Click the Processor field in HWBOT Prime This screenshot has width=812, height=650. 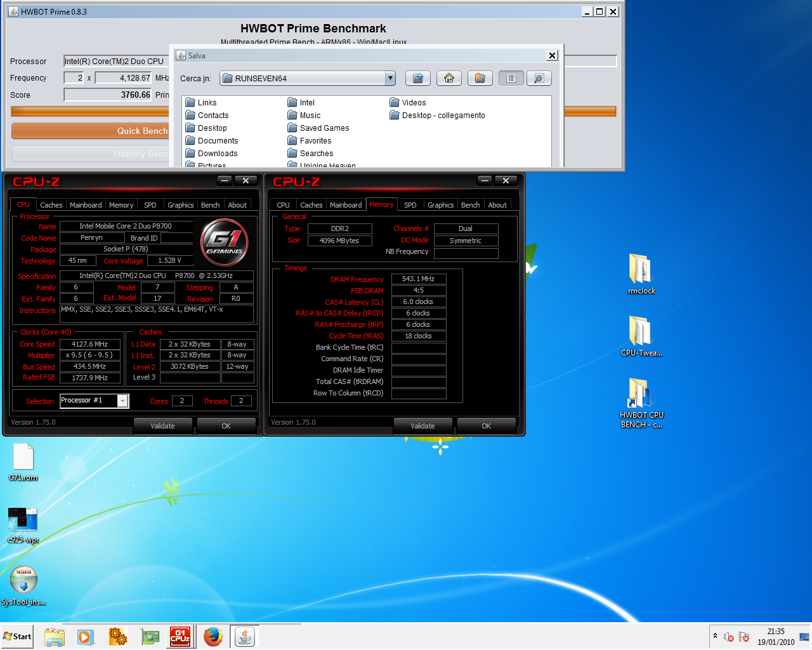[x=116, y=61]
